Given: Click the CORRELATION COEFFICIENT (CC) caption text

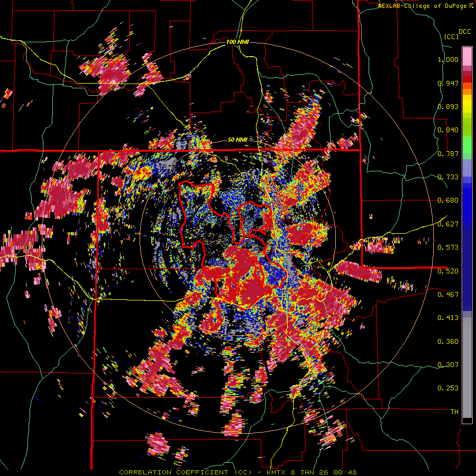Looking at the screenshot, I should pos(185,472).
